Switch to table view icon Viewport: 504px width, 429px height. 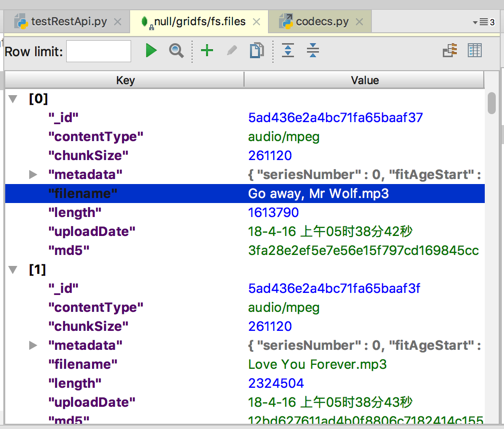[475, 51]
